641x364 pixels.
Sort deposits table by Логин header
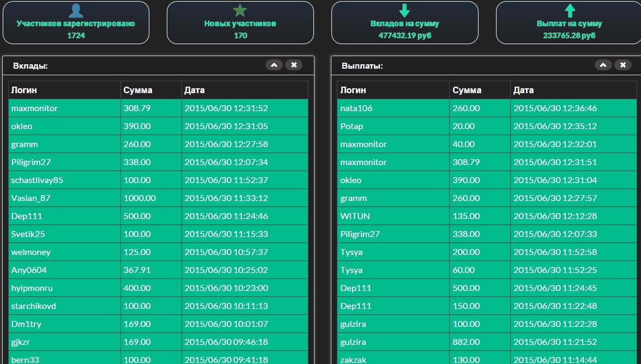(x=24, y=90)
